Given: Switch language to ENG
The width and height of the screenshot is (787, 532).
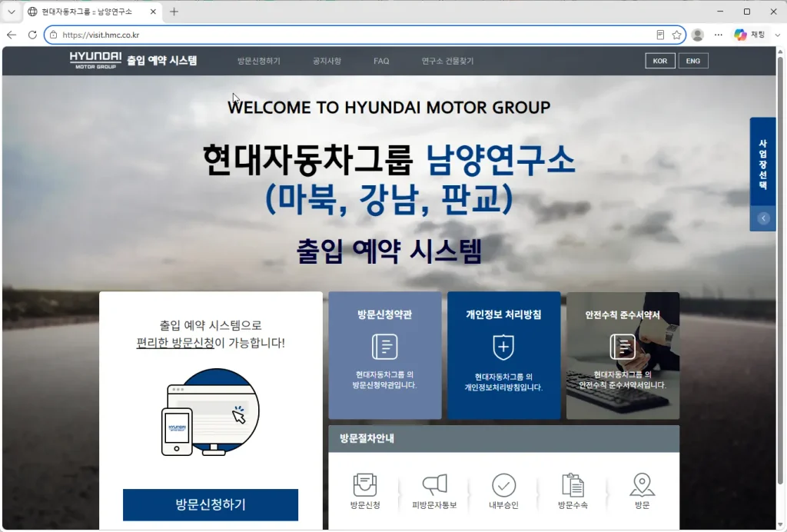Looking at the screenshot, I should point(693,61).
